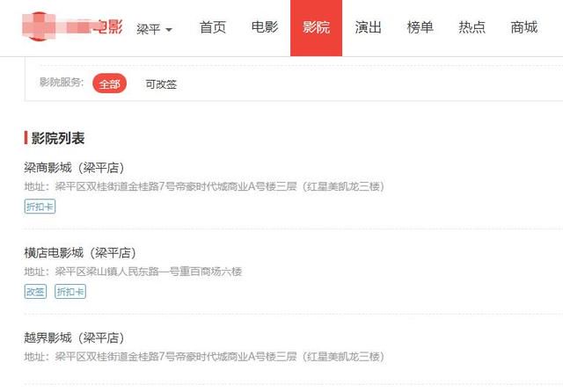Open 越界影城（梁平店）cinema
Screen dimensions: 563x392
pos(74,338)
